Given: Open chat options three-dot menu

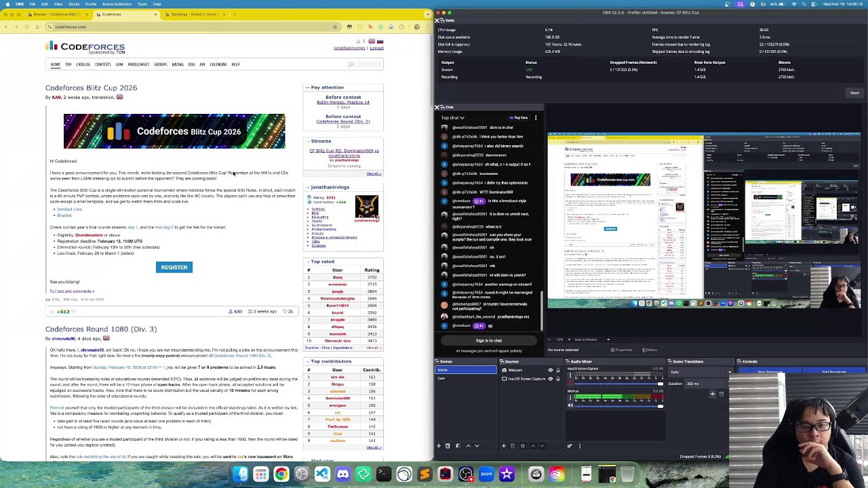Looking at the screenshot, I should click(x=536, y=118).
